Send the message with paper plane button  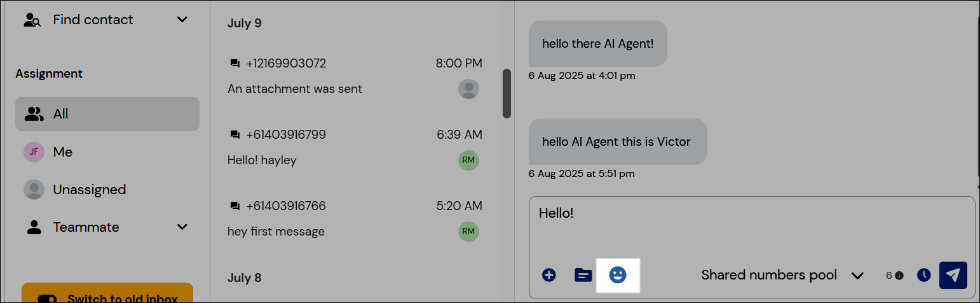click(953, 275)
